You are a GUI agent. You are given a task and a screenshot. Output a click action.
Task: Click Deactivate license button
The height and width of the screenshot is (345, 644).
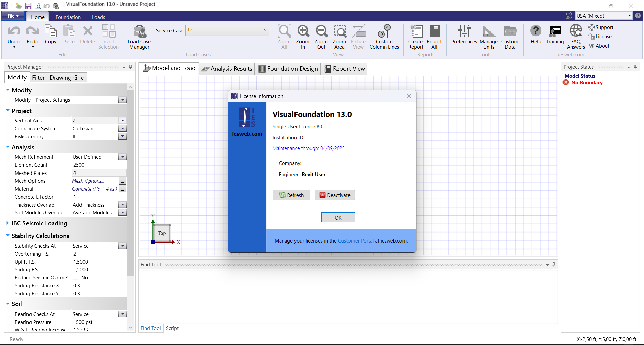tap(335, 195)
